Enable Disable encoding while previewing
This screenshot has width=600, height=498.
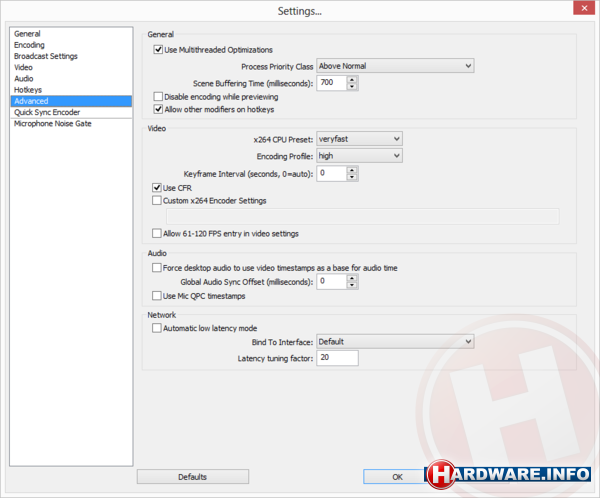tap(158, 96)
